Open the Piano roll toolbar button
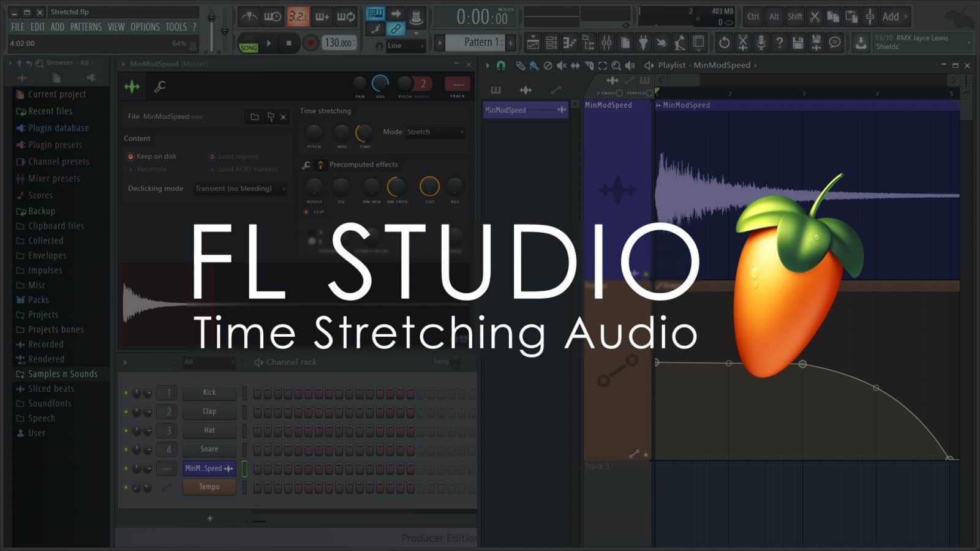Viewport: 980px width, 551px height. click(570, 42)
